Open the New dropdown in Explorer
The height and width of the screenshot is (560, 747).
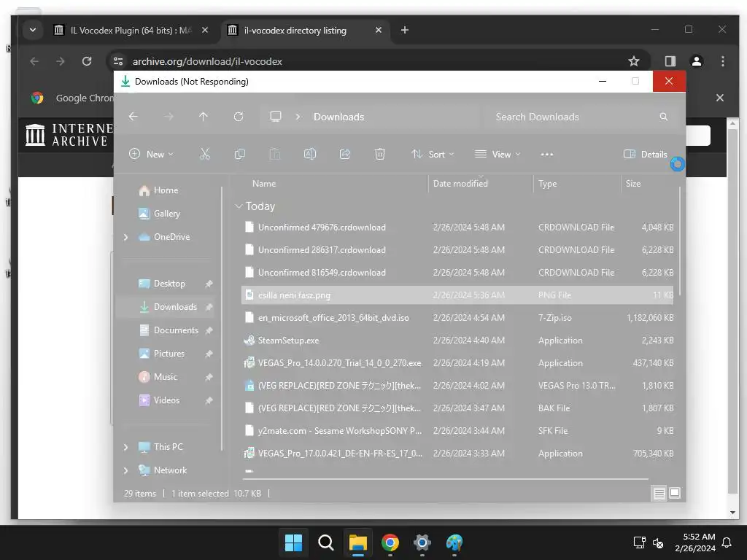152,155
